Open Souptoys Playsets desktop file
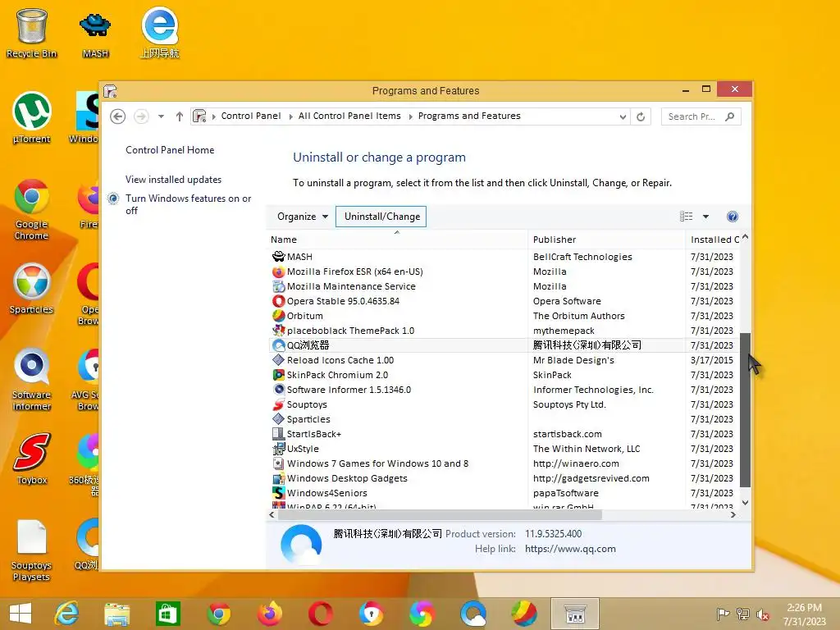The height and width of the screenshot is (630, 840). (32, 550)
